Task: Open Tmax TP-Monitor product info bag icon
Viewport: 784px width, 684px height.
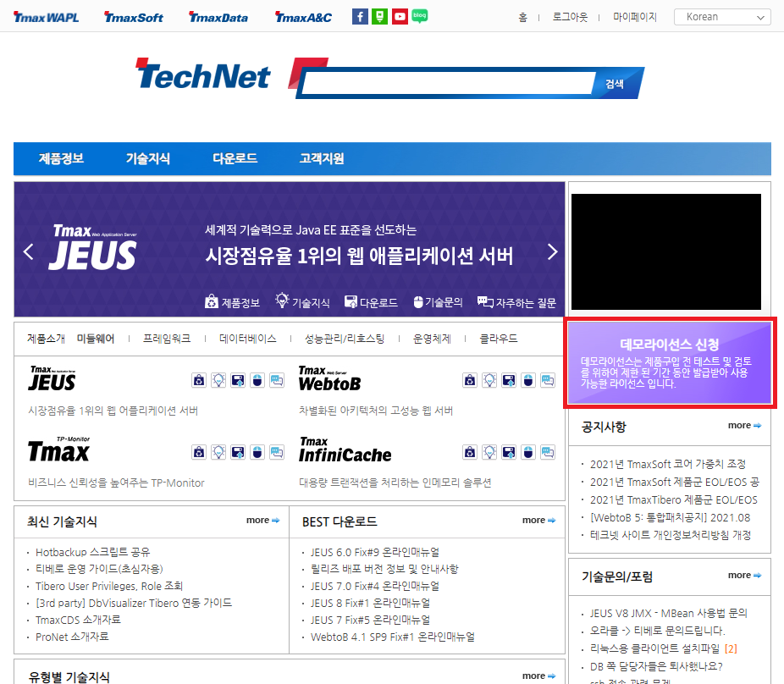Action: click(x=199, y=453)
